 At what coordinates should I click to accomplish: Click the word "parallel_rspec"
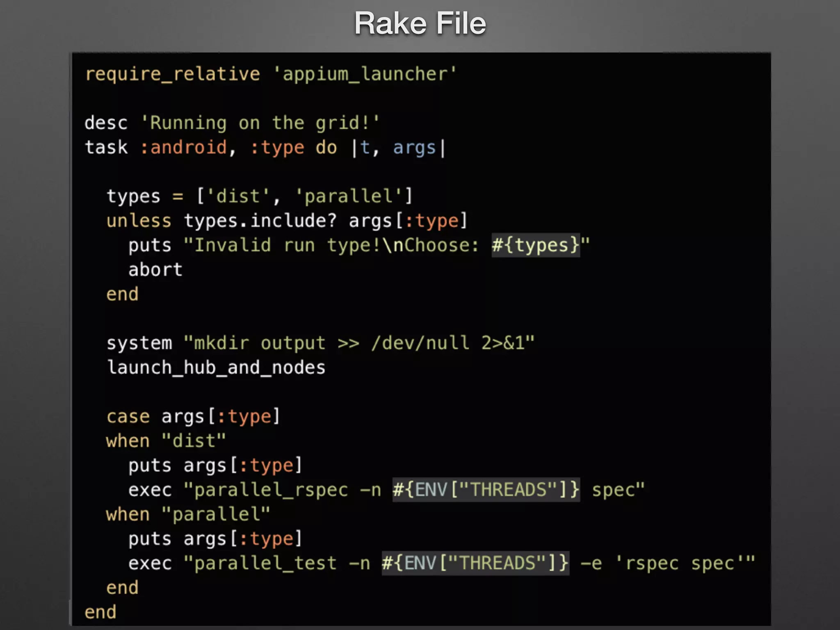(x=271, y=490)
